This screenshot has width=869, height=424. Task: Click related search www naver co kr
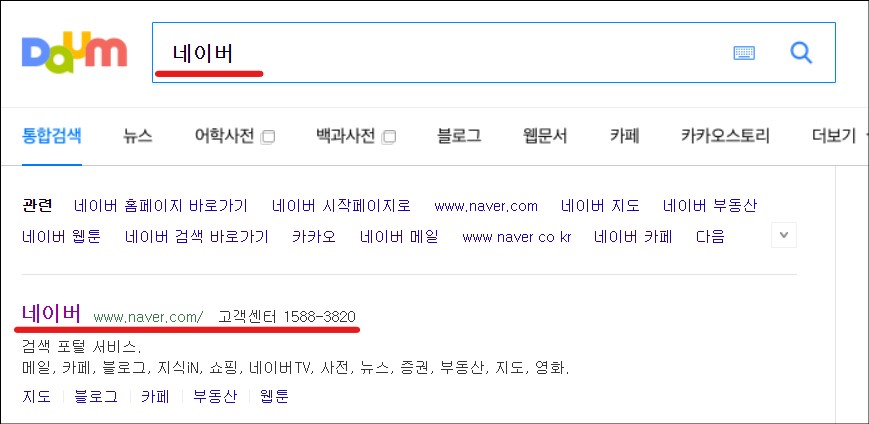tap(517, 237)
